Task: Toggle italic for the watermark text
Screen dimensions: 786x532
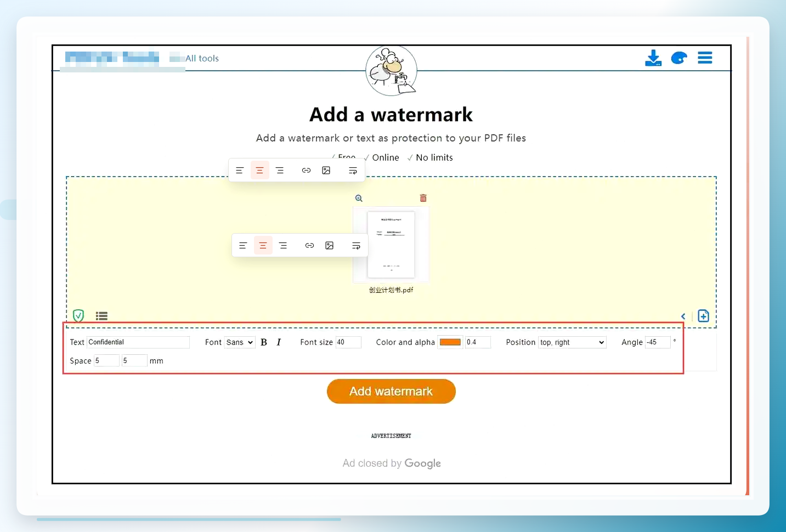Action: point(279,342)
